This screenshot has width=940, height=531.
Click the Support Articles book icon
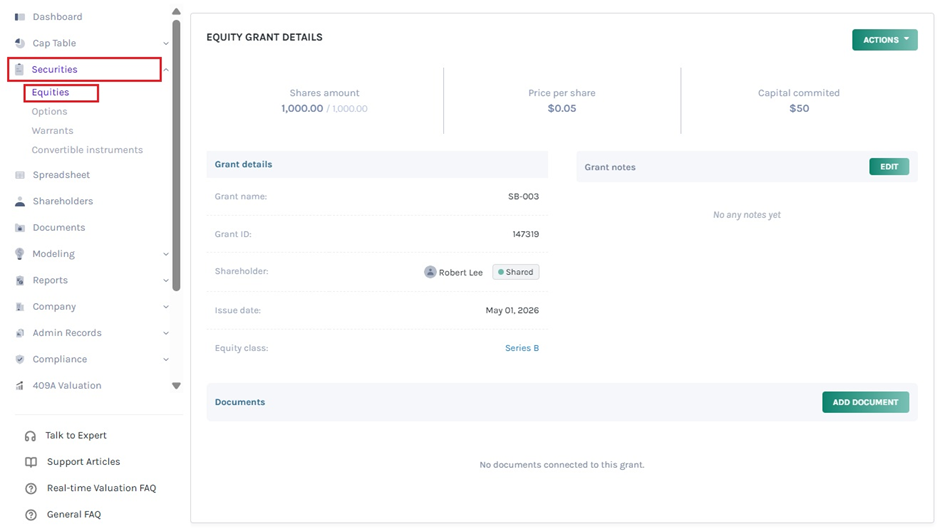(31, 462)
